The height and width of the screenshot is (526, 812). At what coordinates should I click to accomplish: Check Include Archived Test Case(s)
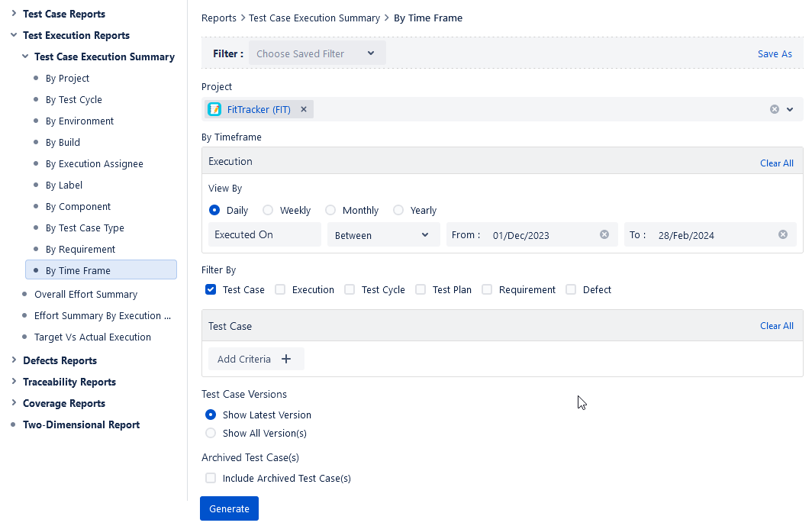(210, 478)
